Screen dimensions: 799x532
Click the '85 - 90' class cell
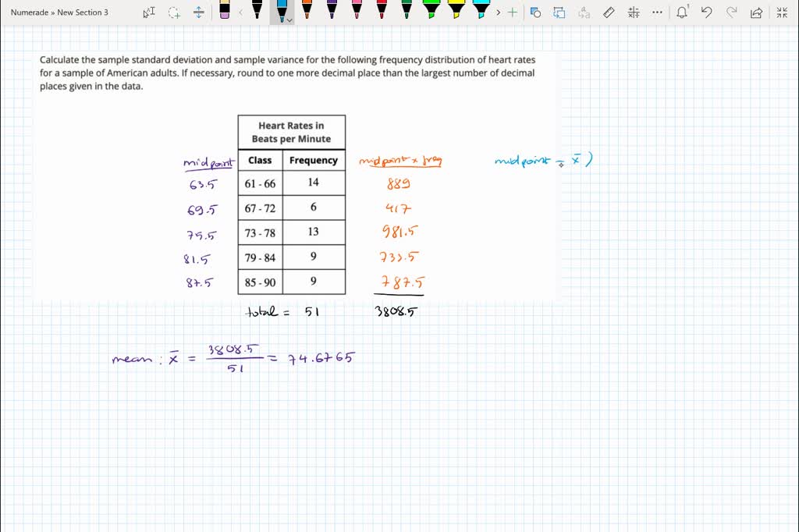pos(260,282)
